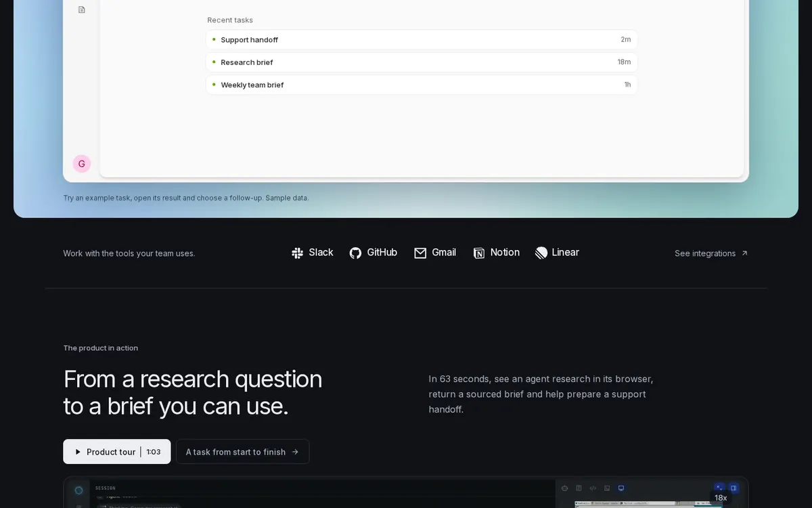This screenshot has width=812, height=508.
Task: Click the circular logo in the session preview
Action: point(78,490)
